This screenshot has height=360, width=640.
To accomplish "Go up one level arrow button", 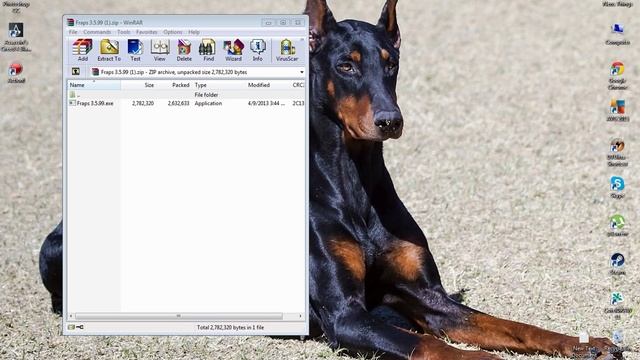I will click(76, 72).
